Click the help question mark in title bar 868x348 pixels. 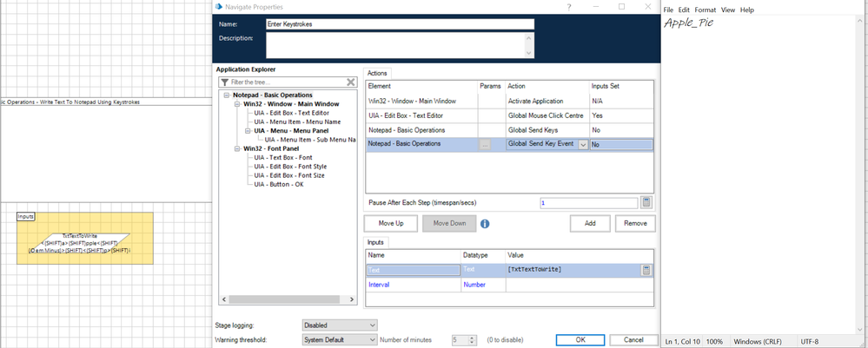[567, 6]
